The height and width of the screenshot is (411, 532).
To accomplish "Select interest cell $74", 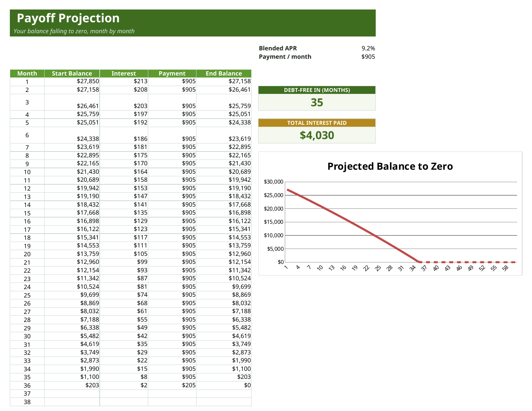I will point(124,295).
